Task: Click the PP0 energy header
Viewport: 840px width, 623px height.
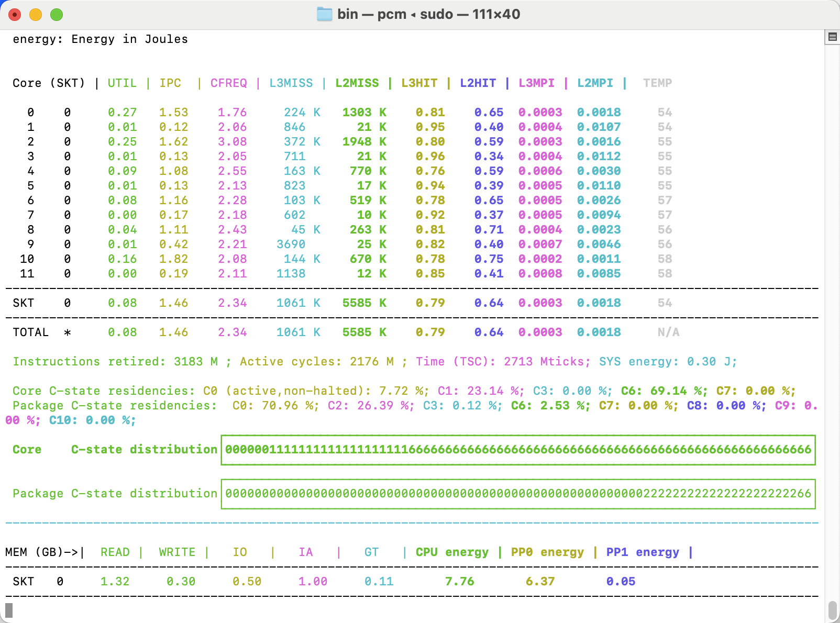Action: tap(547, 552)
